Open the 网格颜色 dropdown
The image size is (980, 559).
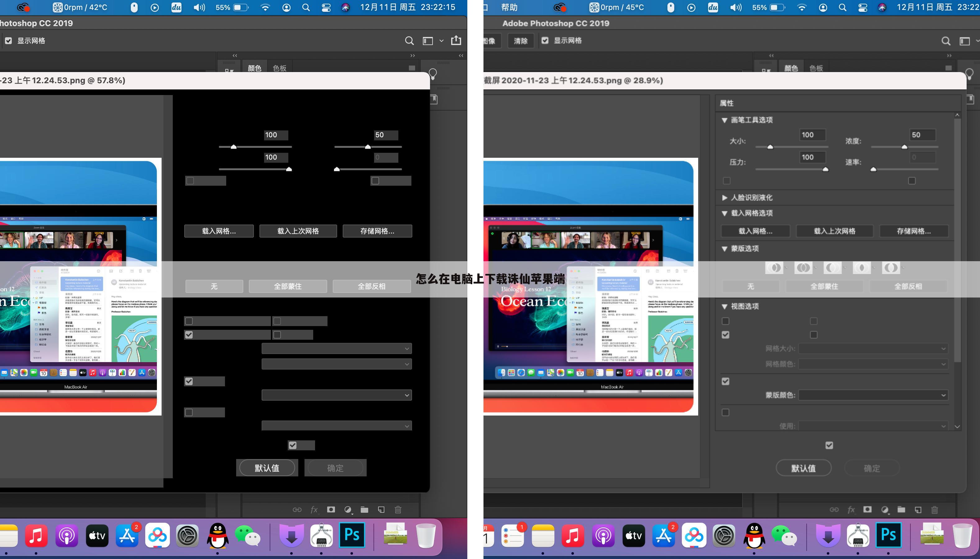click(x=873, y=364)
